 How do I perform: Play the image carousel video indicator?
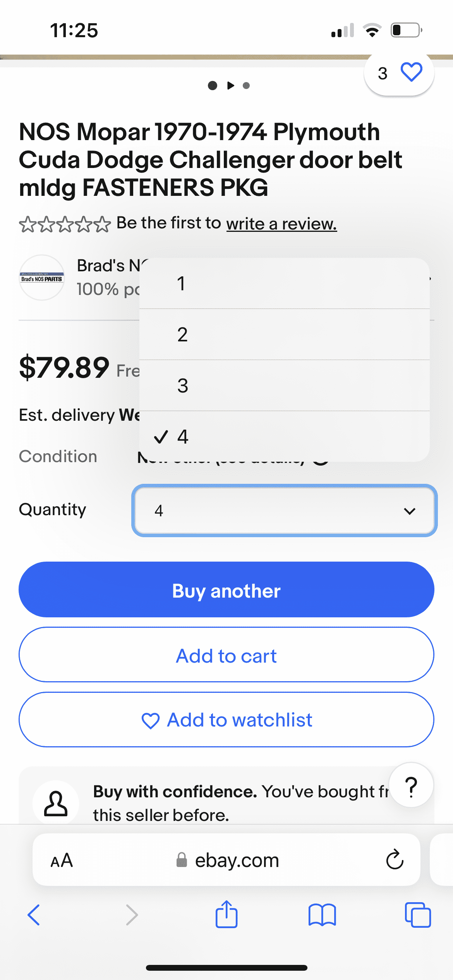[231, 86]
